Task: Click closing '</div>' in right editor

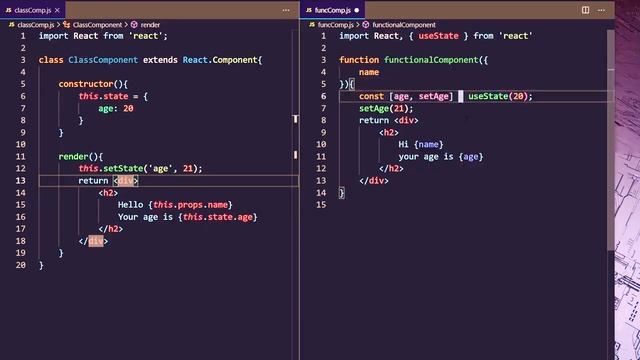Action: [373, 181]
